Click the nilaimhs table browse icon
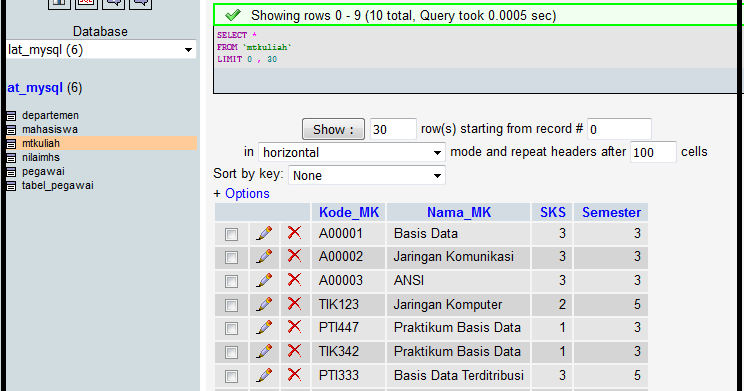This screenshot has height=391, width=744. click(11, 158)
